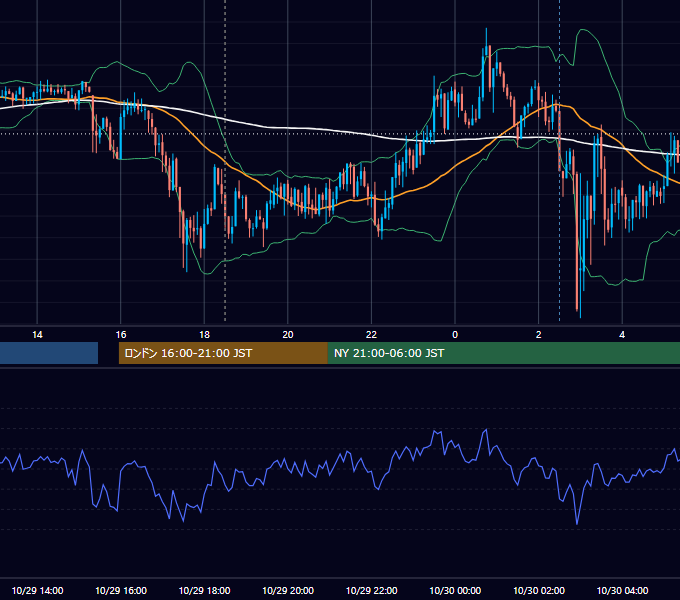Click the 10/29 14:00 date label

pyautogui.click(x=37, y=590)
